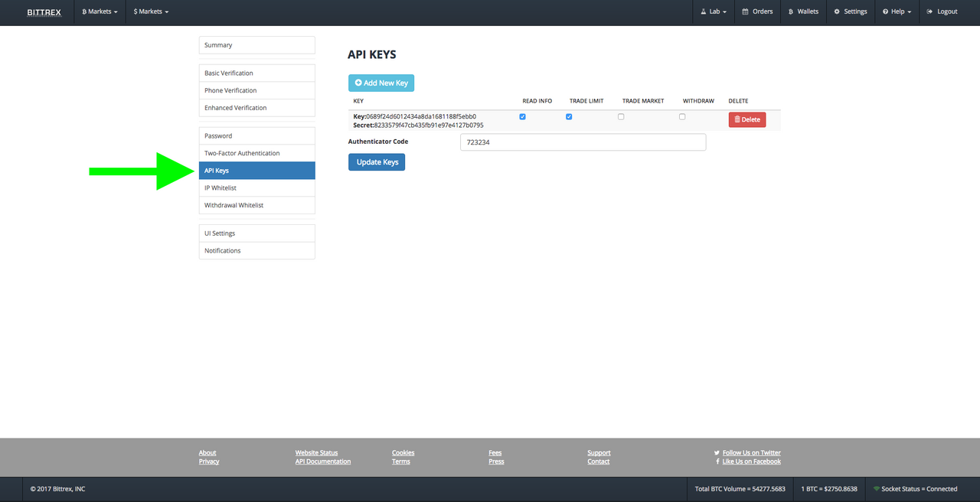This screenshot has width=980, height=502.
Task: Uncheck the Read Info permission
Action: (522, 116)
